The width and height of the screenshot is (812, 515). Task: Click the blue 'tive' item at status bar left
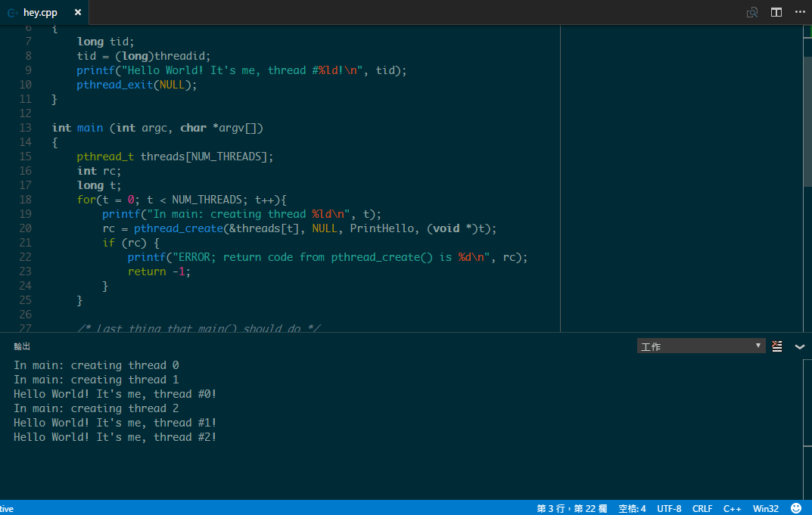click(x=6, y=508)
